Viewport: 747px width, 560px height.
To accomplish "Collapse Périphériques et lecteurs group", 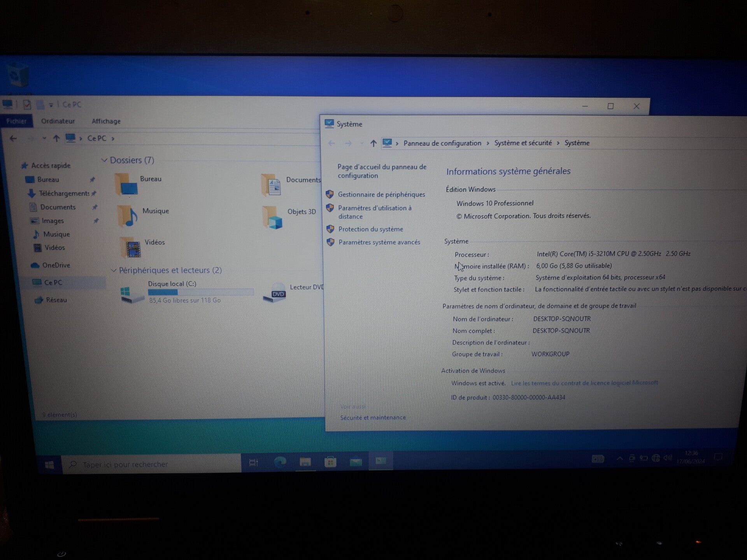I will (114, 270).
